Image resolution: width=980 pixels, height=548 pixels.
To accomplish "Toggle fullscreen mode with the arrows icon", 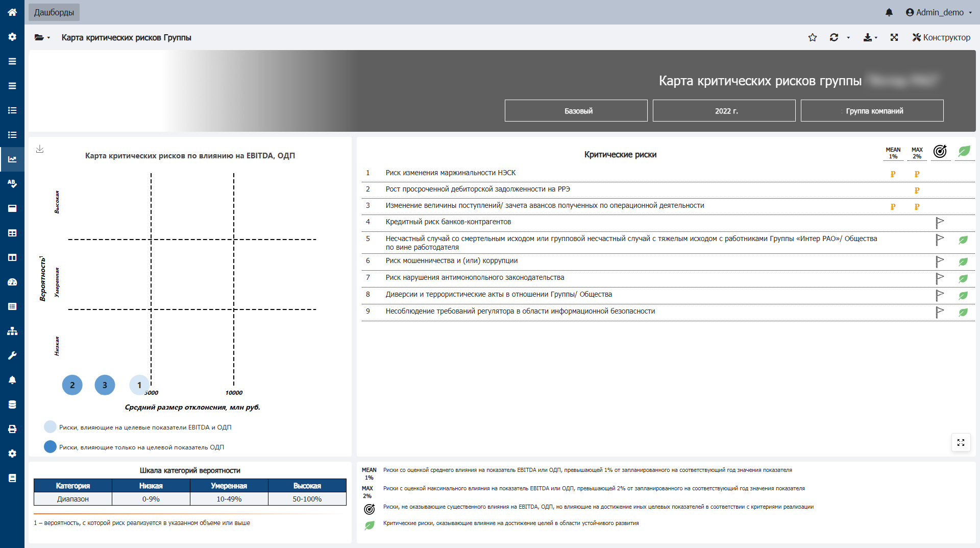I will pos(894,37).
